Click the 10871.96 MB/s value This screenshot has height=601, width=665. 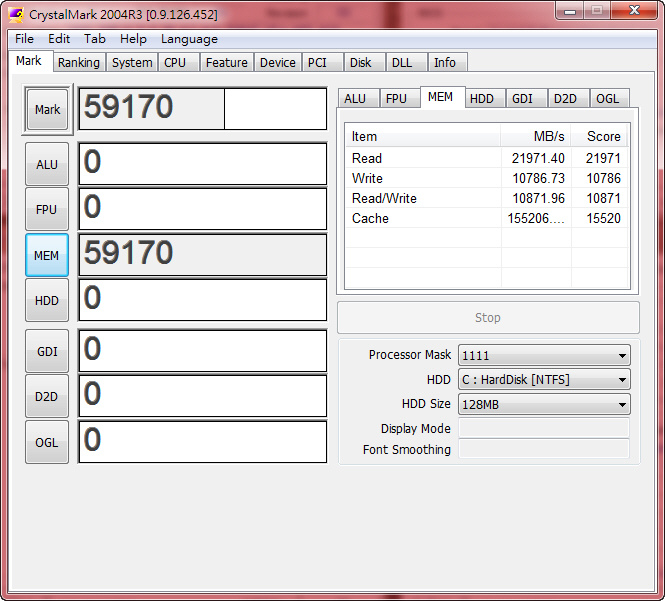pos(538,198)
